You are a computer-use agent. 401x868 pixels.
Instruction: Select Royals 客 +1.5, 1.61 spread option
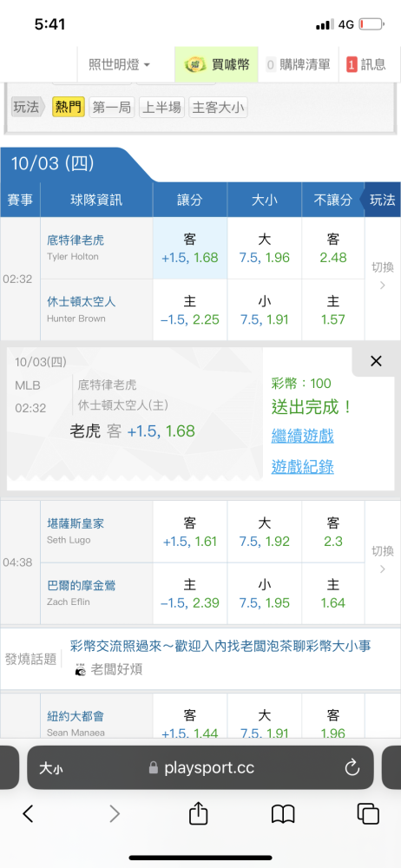190,532
